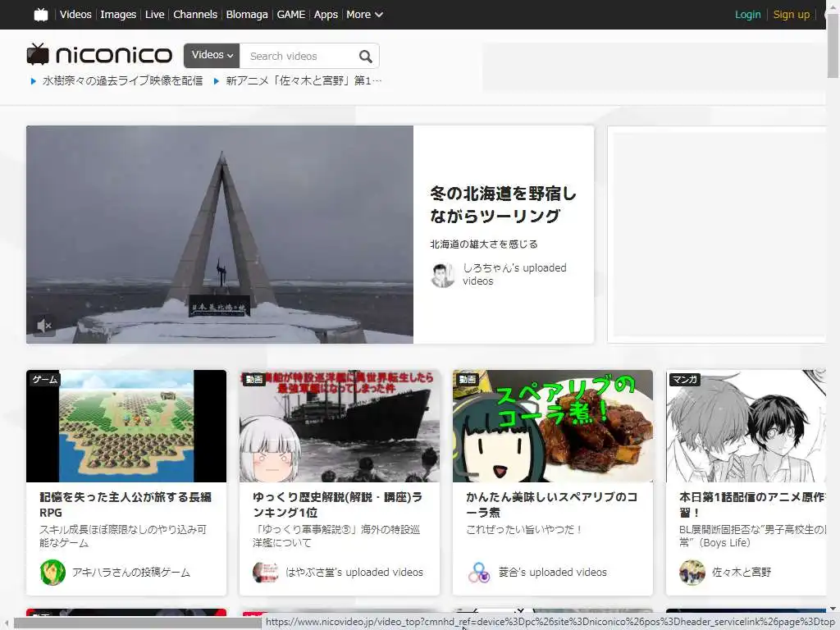Click the Sign up link
Screen dimensions: 840x630
792,15
